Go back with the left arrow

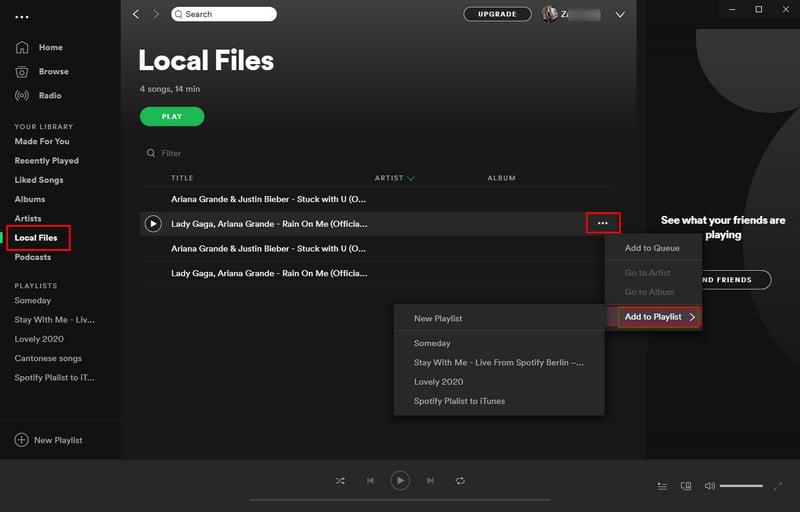[136, 14]
